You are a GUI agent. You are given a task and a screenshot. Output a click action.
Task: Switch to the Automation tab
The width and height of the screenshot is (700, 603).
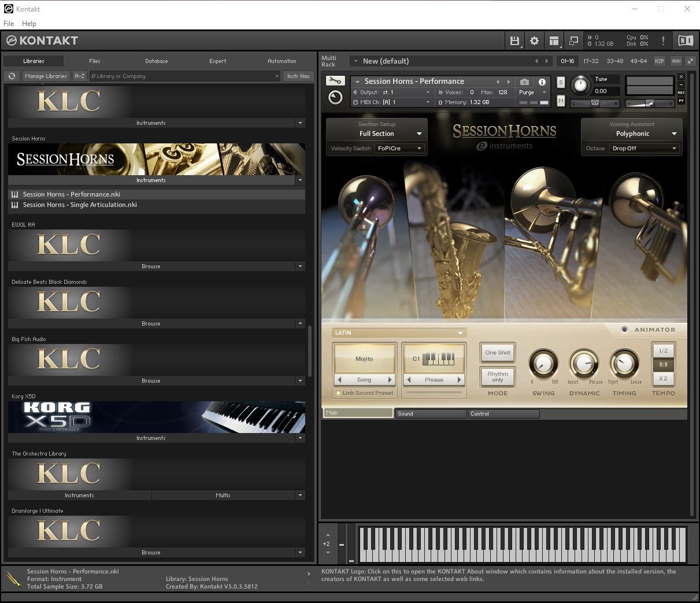tap(282, 61)
